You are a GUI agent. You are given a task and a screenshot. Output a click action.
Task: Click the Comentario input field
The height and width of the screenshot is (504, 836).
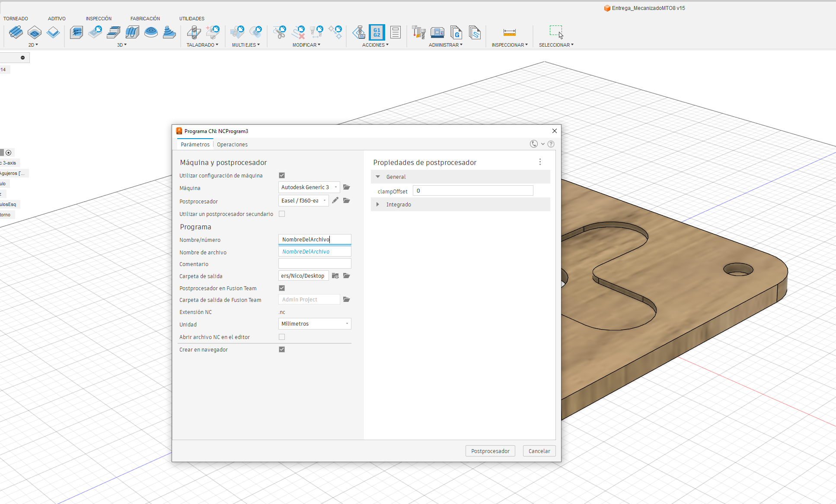tap(315, 263)
